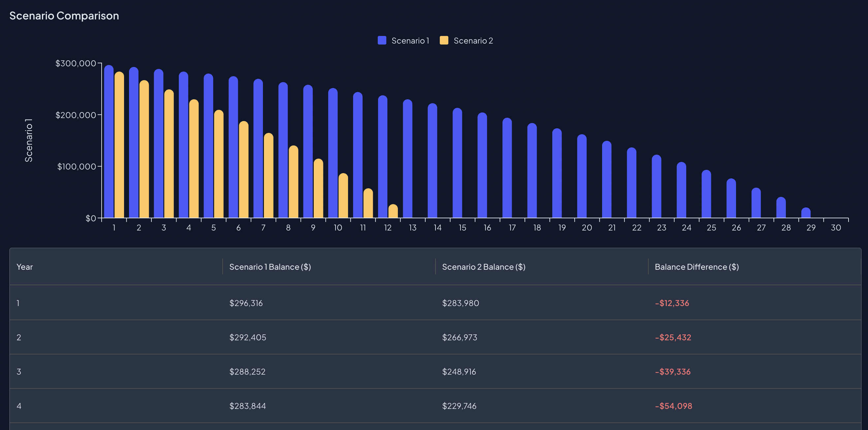This screenshot has width=868, height=430.
Task: Click the Scenario 2 legend label
Action: click(473, 41)
